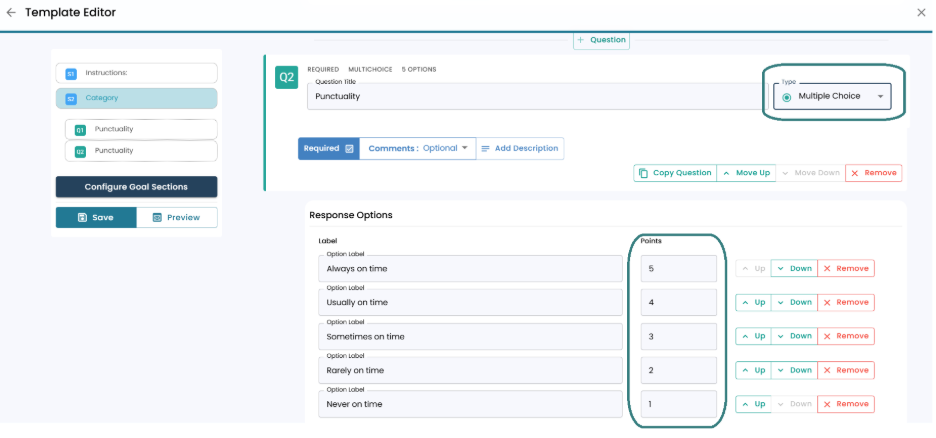
Task: Edit the 'Usually on time' label field
Action: coord(470,303)
